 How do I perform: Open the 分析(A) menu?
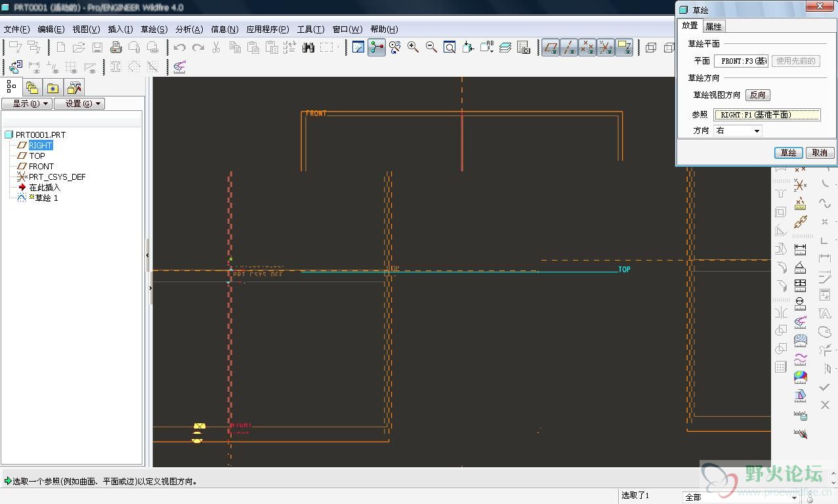coord(189,29)
